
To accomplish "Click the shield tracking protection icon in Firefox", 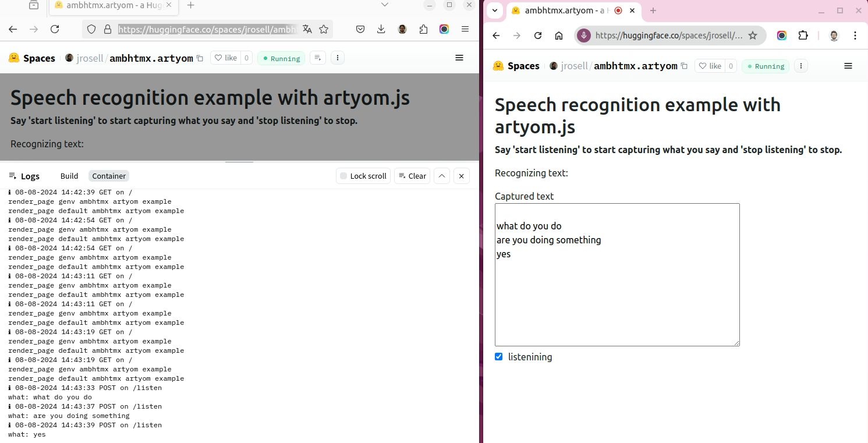I will 91,29.
